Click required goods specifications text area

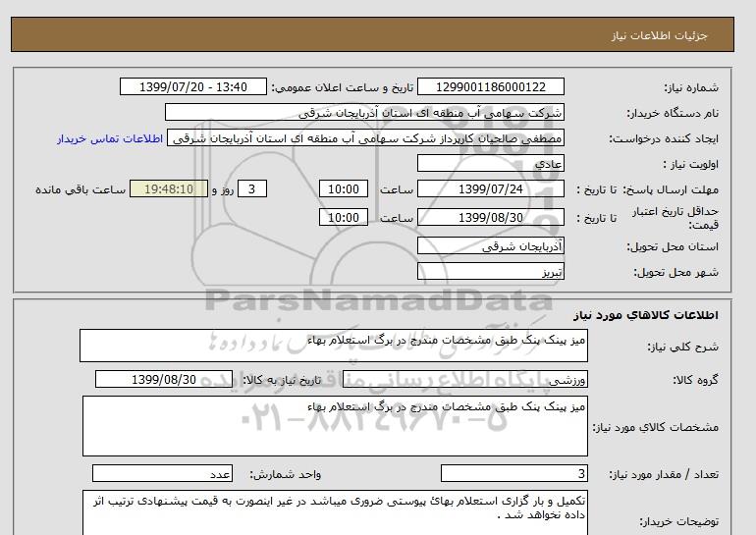(335, 426)
